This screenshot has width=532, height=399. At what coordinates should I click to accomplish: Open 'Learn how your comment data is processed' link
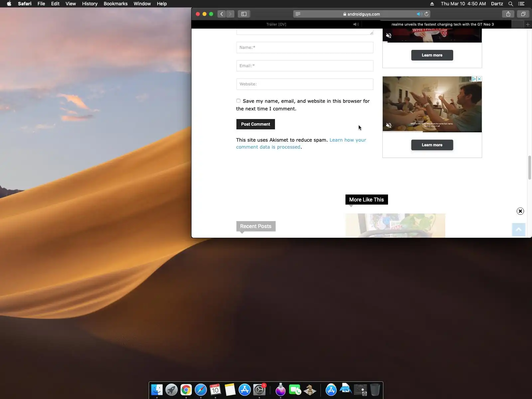[x=301, y=143]
